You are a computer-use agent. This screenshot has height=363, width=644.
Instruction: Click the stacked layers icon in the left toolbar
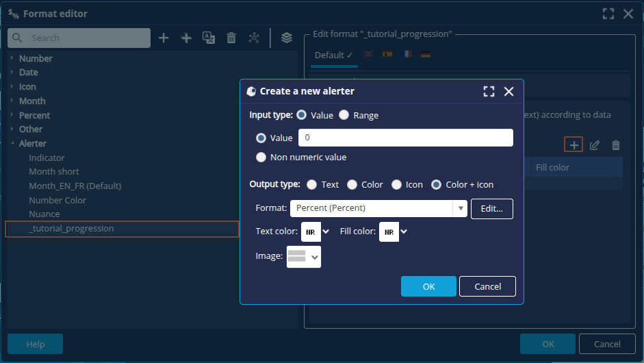tap(287, 38)
